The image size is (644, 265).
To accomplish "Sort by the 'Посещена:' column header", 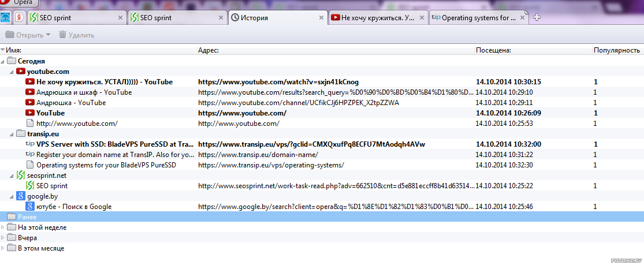I will tap(533, 50).
